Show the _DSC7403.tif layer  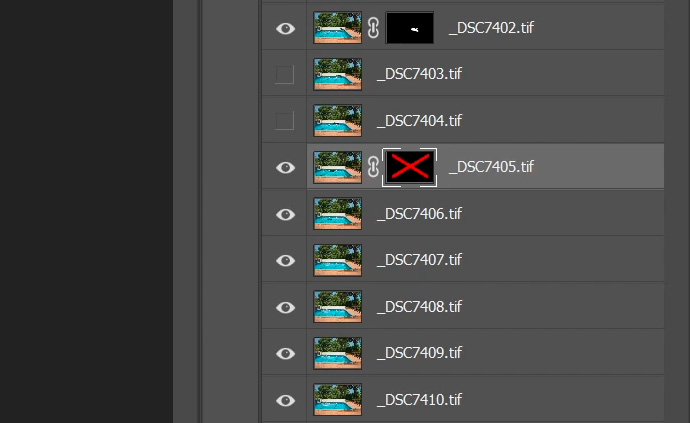(284, 74)
